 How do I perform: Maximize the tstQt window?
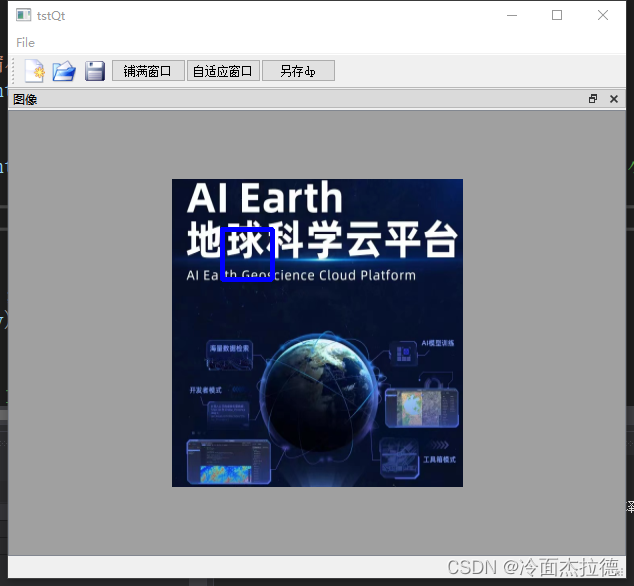[x=557, y=15]
